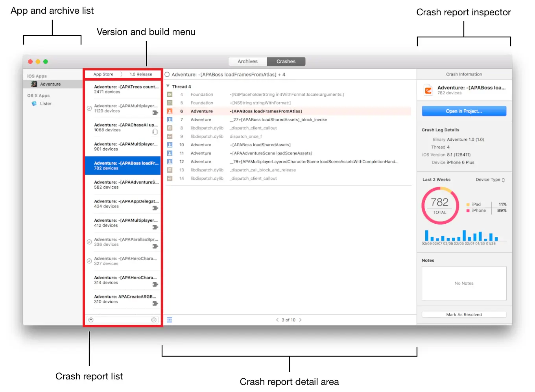This screenshot has height=392, width=535.
Task: Click the frame 14 libdispatch library icon
Action: pos(170,179)
